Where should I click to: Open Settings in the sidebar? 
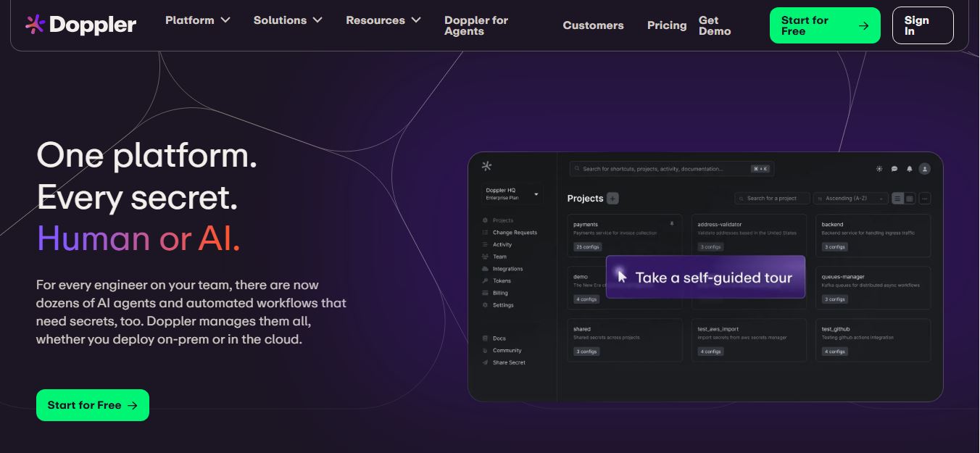[x=498, y=305]
